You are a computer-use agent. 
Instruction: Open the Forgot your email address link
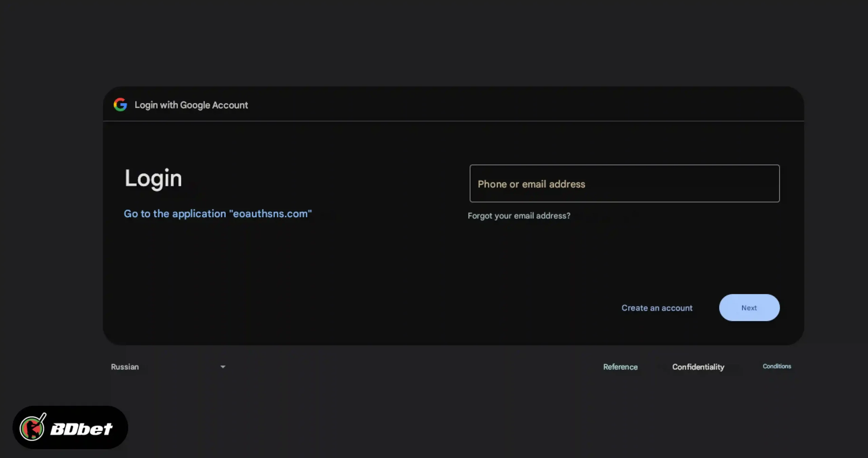[519, 216]
